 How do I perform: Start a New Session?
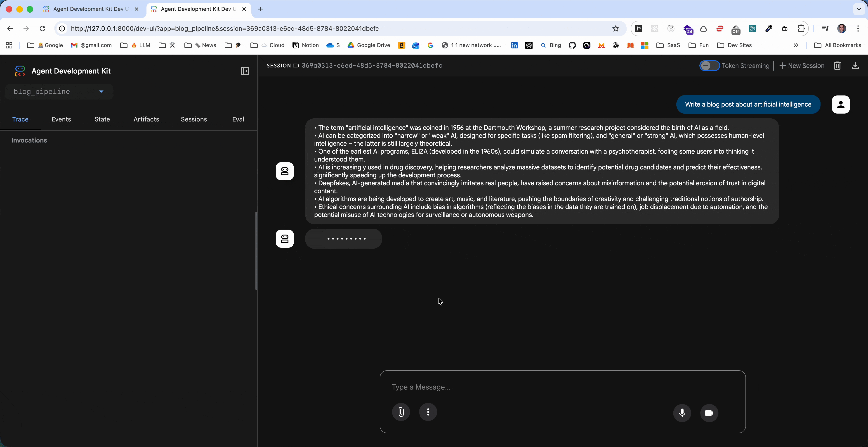click(802, 66)
